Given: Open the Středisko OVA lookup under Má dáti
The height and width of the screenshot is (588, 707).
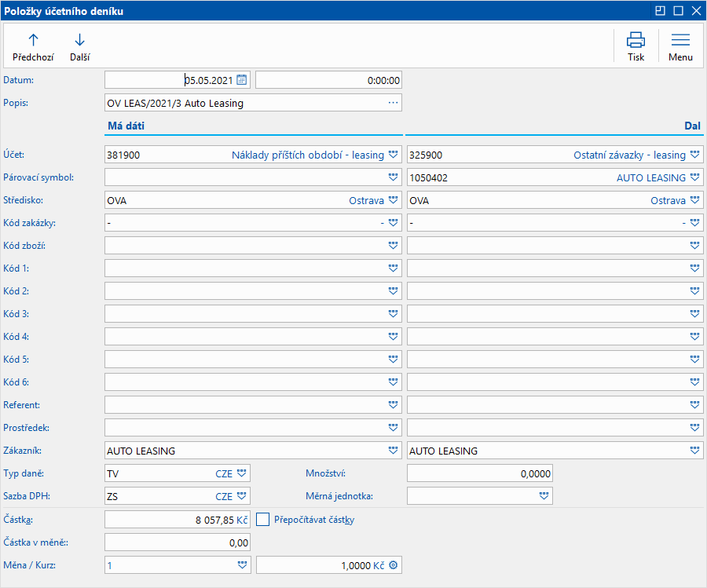Looking at the screenshot, I should 394,200.
